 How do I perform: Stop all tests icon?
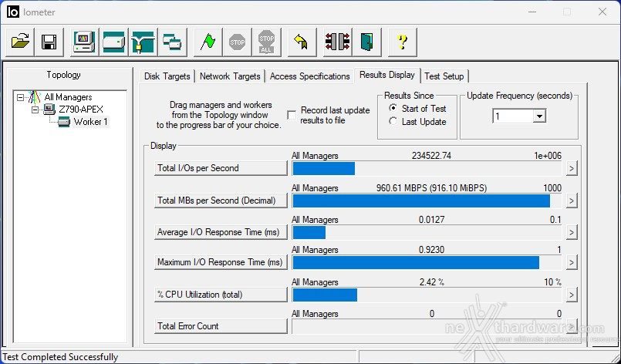[x=266, y=42]
